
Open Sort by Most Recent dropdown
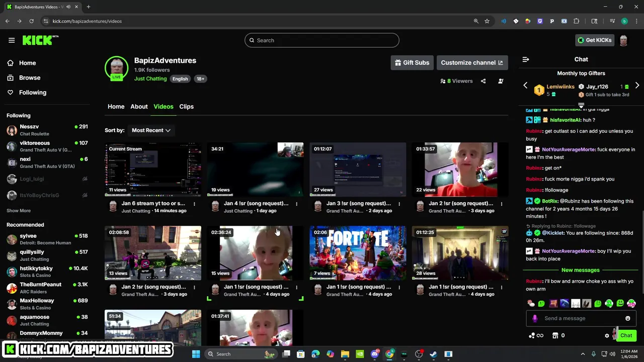tap(151, 130)
